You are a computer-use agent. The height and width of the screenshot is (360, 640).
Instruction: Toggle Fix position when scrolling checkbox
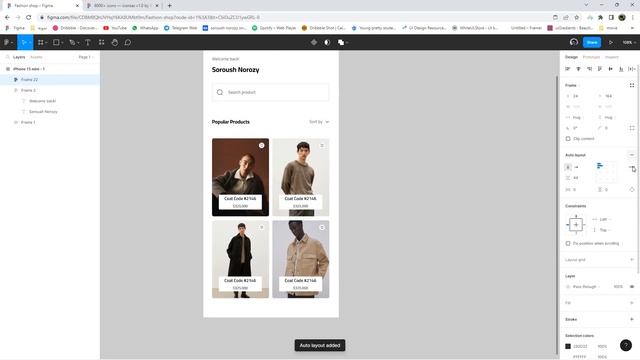[568, 243]
